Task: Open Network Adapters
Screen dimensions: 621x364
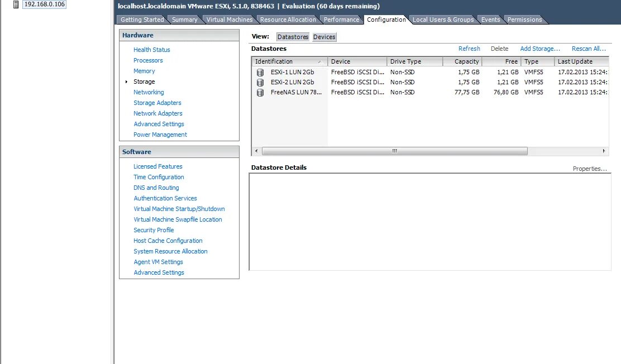Action: tap(157, 113)
